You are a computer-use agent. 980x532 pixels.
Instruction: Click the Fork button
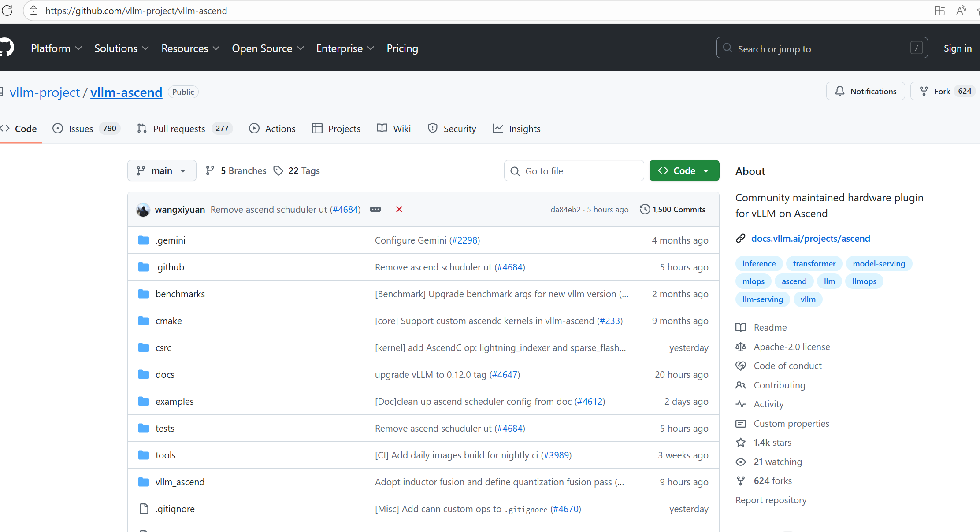(941, 91)
